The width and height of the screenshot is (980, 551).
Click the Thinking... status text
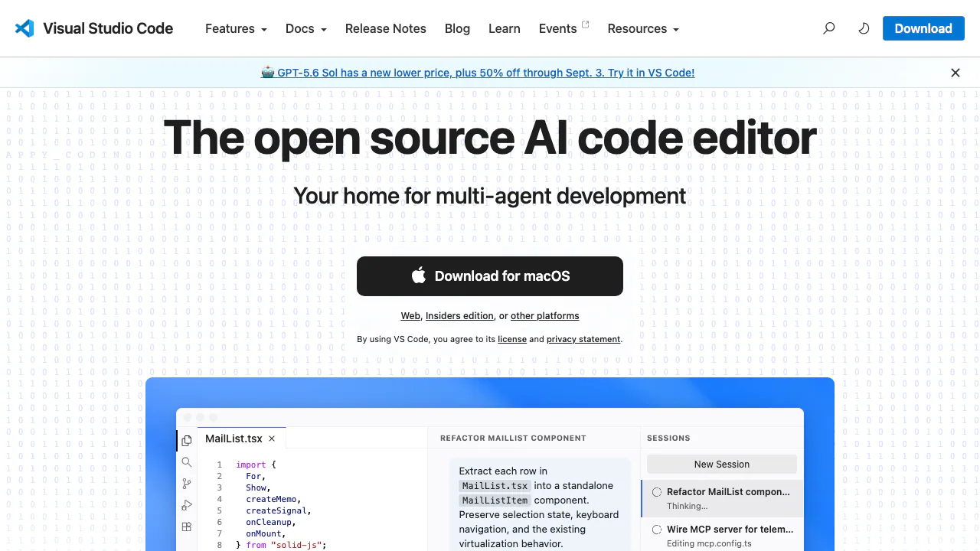coord(687,506)
